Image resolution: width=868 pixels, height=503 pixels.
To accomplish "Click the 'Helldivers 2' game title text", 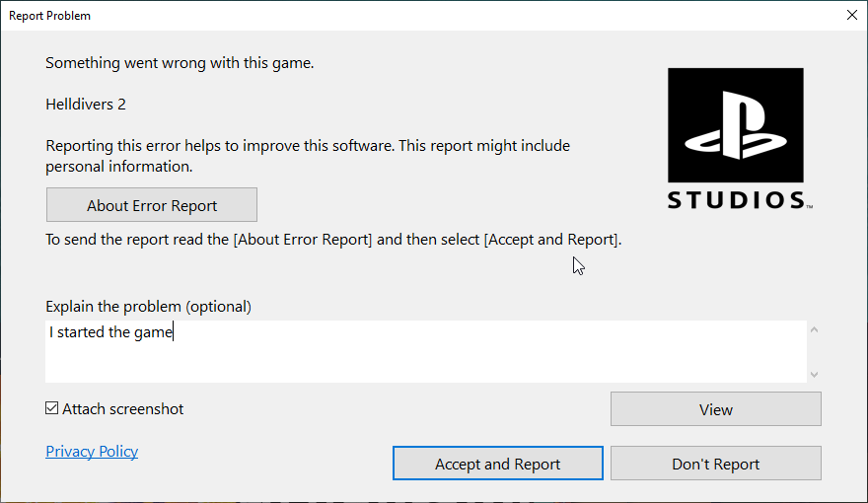I will (x=86, y=104).
